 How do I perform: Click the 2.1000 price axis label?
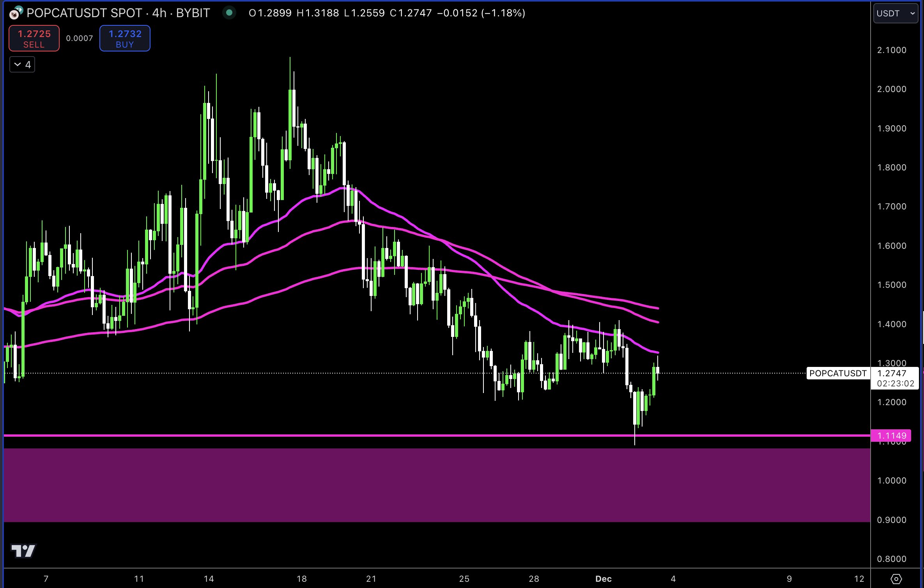[892, 50]
